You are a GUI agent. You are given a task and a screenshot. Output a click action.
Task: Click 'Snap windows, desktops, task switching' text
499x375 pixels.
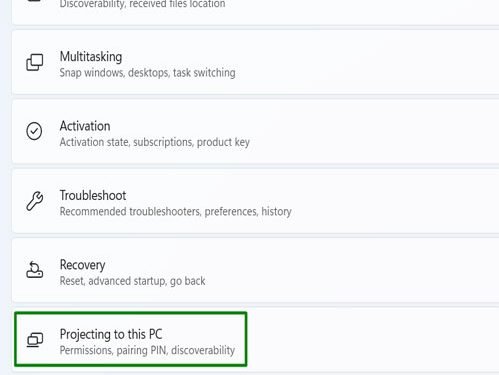click(x=147, y=73)
